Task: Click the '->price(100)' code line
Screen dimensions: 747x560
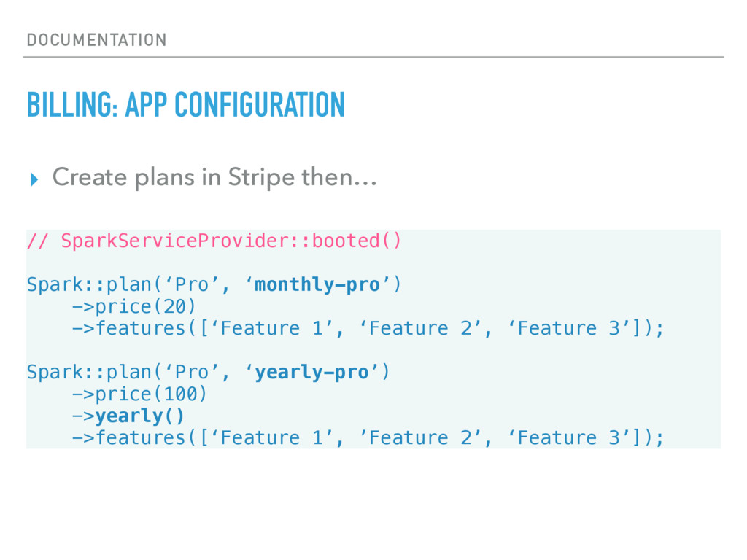Action: pos(139,394)
